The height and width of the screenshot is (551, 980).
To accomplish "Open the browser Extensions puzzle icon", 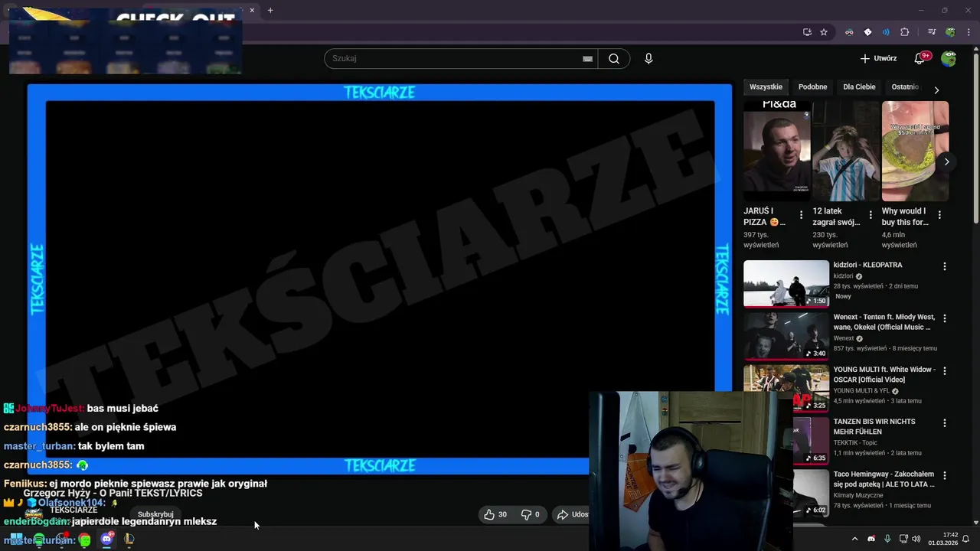I will (905, 32).
